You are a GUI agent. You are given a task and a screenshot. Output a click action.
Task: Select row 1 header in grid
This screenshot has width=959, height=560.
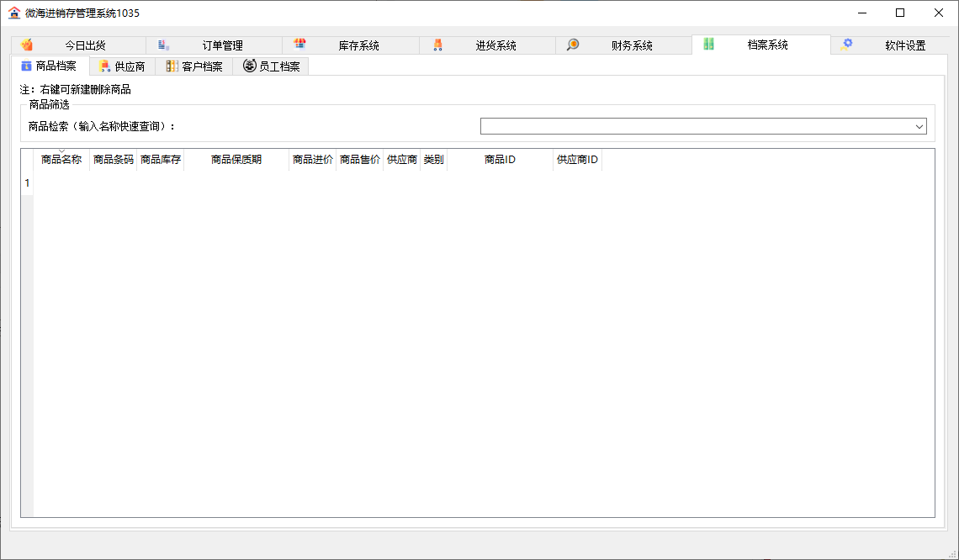27,183
